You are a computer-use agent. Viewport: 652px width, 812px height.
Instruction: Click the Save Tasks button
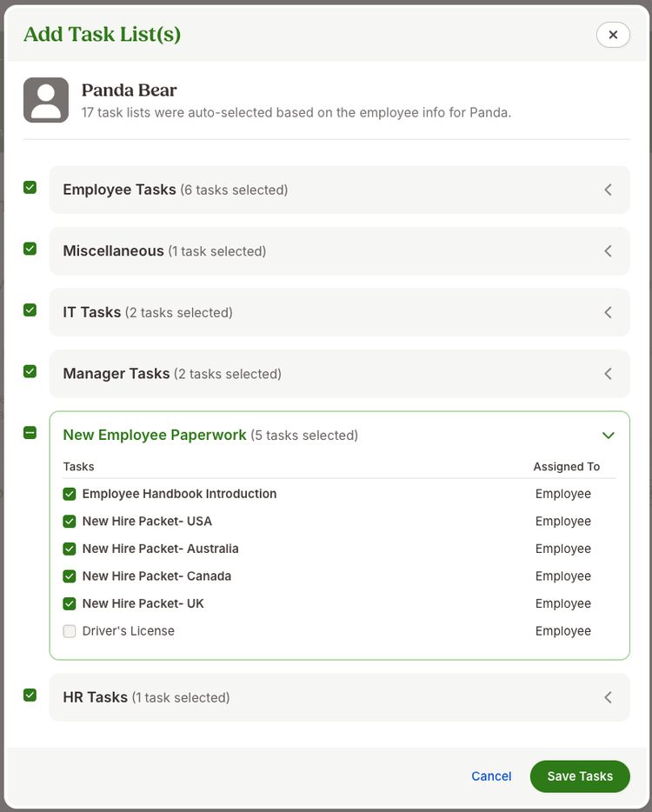(x=580, y=776)
